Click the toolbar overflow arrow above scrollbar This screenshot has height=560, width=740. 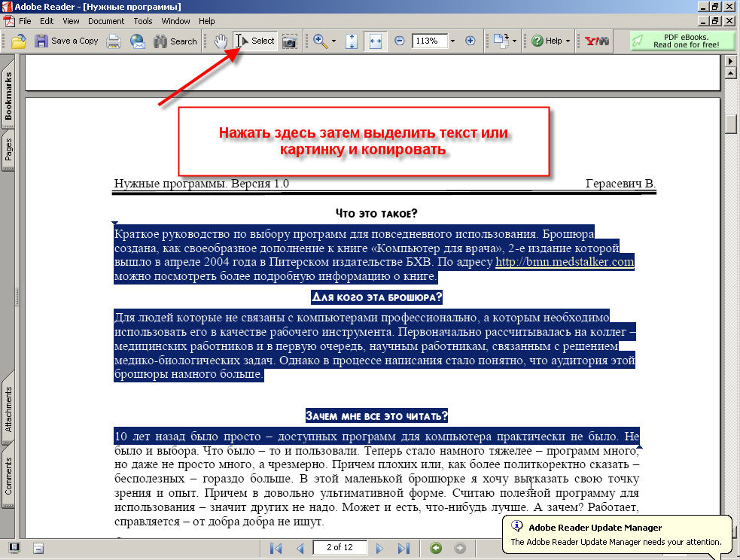tap(730, 61)
